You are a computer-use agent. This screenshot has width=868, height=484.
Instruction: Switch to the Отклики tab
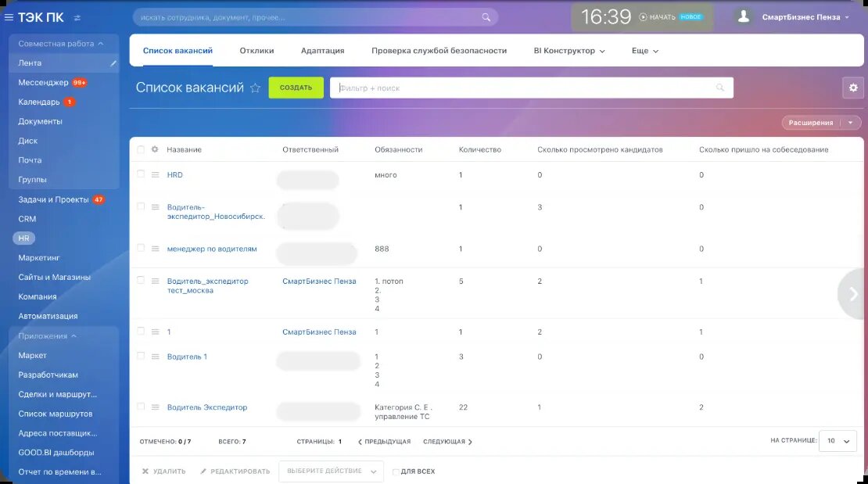pyautogui.click(x=257, y=49)
